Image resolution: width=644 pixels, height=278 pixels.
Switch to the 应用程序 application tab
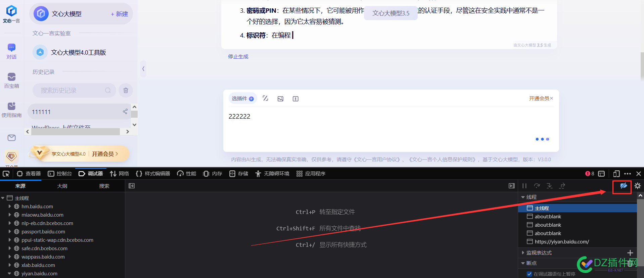coord(311,174)
